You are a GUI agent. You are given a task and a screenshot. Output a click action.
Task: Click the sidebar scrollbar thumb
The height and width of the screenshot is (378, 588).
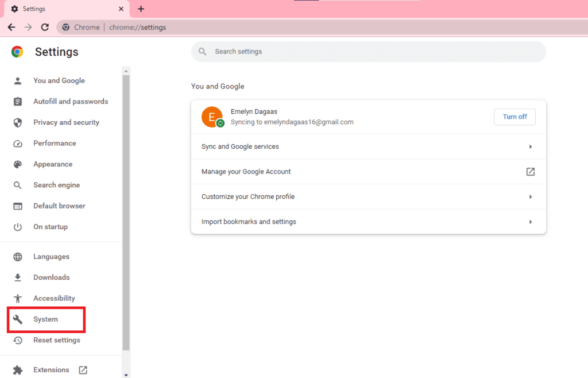click(126, 213)
